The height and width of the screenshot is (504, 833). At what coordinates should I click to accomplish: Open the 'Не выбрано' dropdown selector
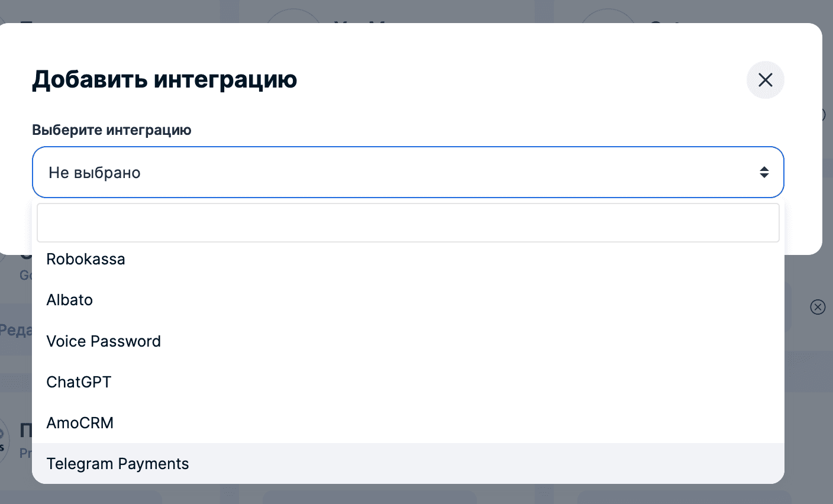(x=408, y=172)
